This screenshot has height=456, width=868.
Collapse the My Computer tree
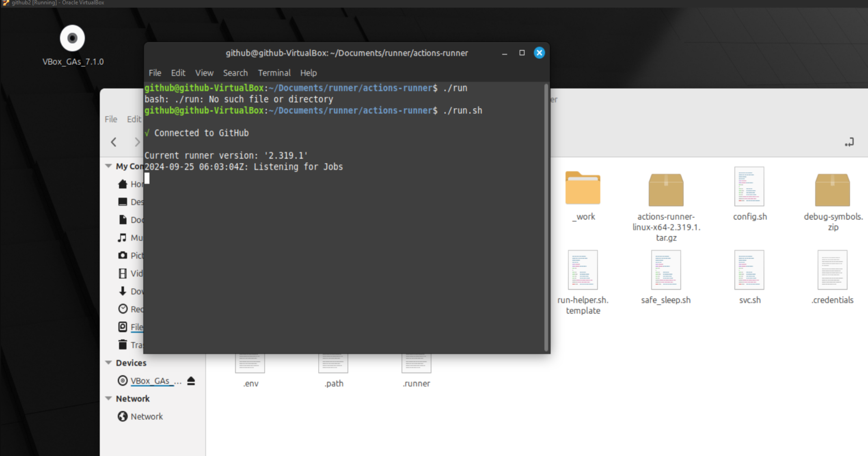click(108, 166)
